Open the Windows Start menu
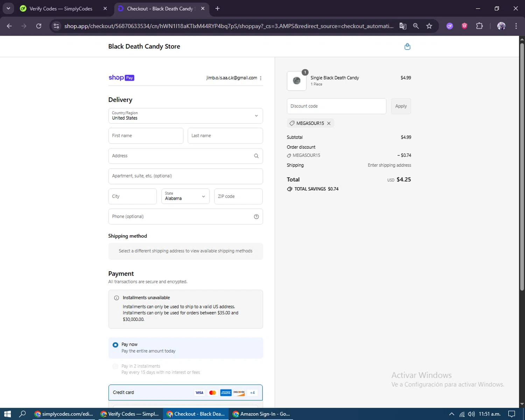 pyautogui.click(x=7, y=414)
